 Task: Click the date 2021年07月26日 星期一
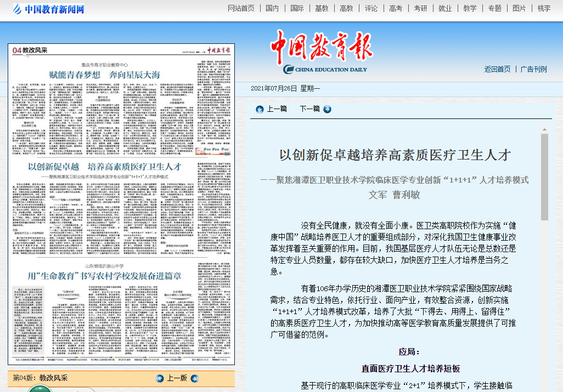[x=285, y=89]
